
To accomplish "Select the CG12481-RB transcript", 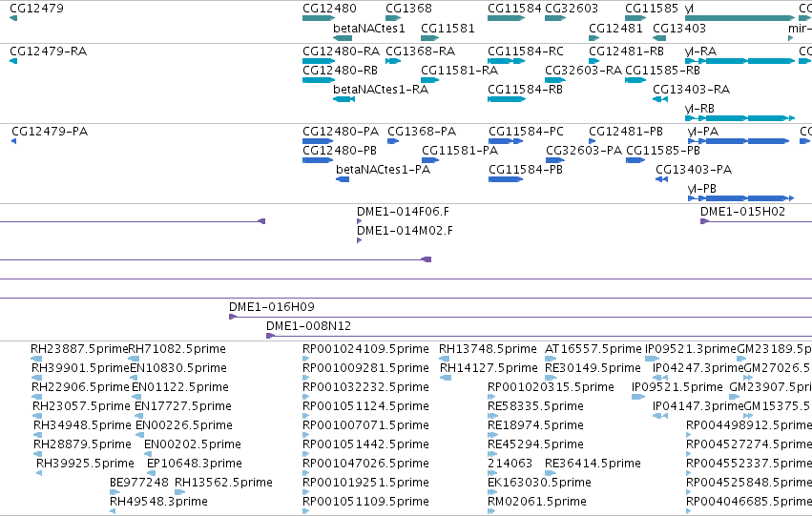I will tap(594, 61).
